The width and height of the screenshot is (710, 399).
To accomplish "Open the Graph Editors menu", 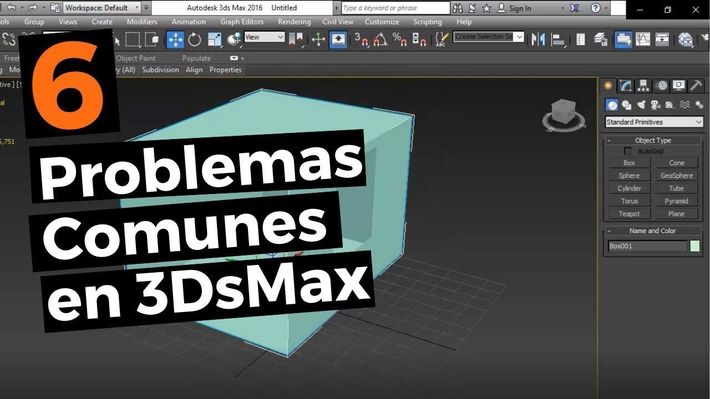I will click(x=242, y=22).
